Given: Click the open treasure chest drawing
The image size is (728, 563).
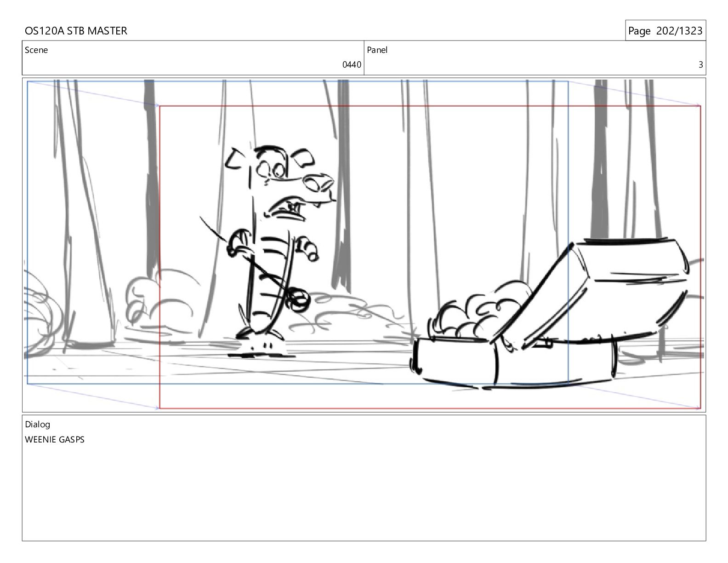Looking at the screenshot, I should (x=549, y=313).
